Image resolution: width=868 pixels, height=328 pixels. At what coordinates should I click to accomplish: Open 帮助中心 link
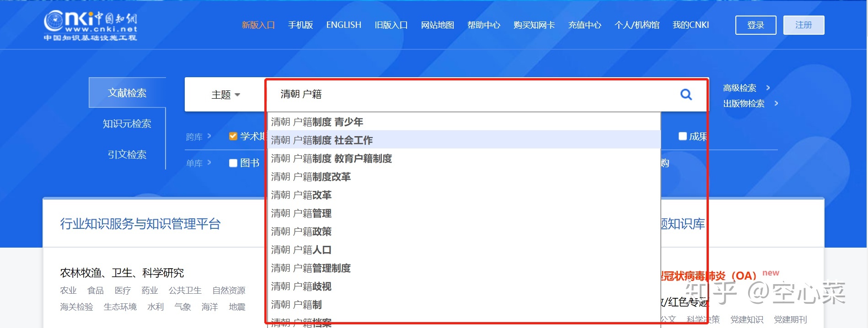484,25
